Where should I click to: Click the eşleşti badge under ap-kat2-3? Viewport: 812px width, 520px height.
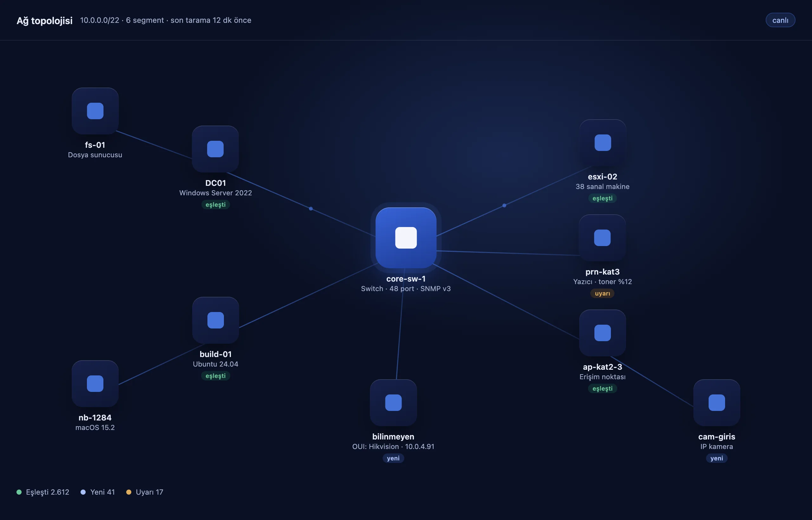603,389
